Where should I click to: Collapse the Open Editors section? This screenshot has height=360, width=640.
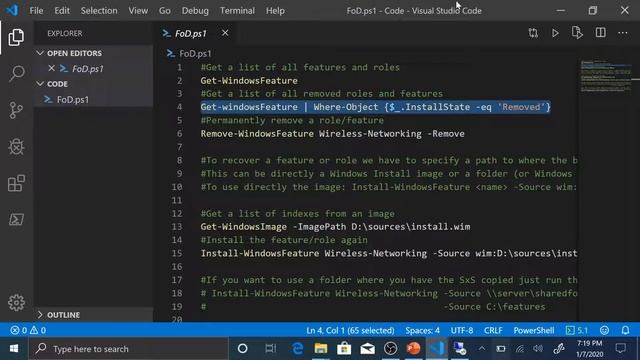(x=40, y=53)
